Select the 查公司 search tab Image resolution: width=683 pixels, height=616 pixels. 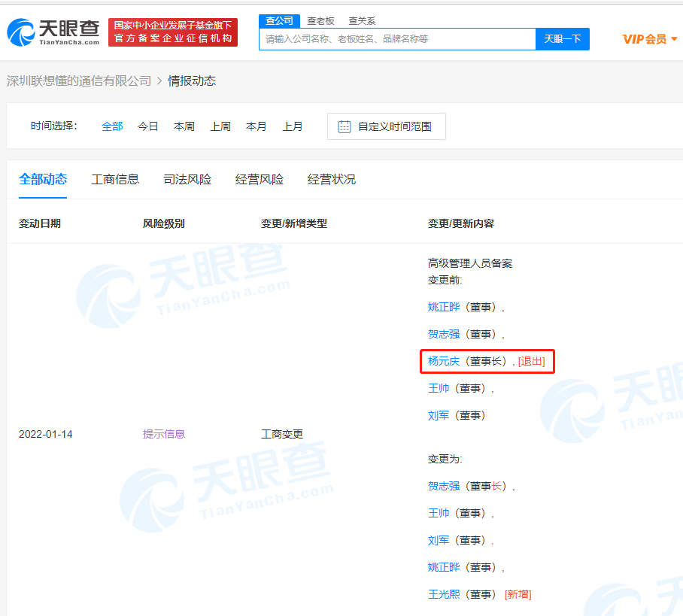click(x=279, y=20)
